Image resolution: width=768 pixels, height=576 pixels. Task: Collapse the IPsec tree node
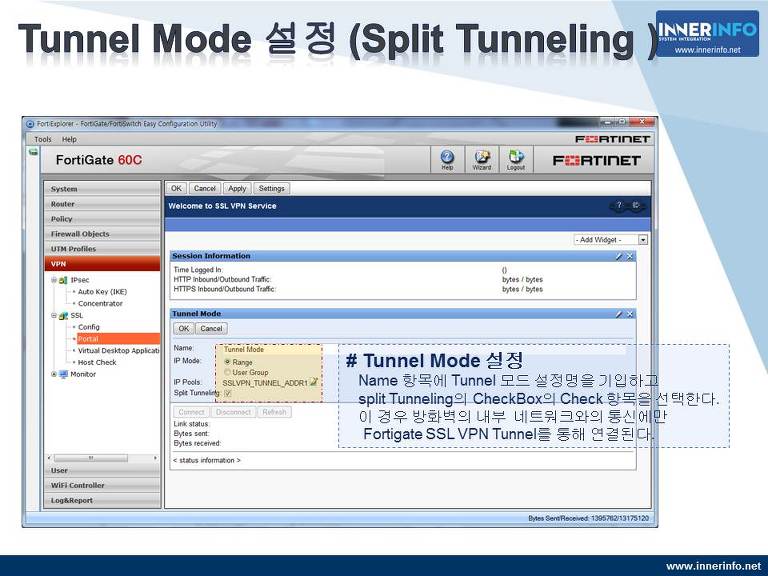[x=54, y=280]
